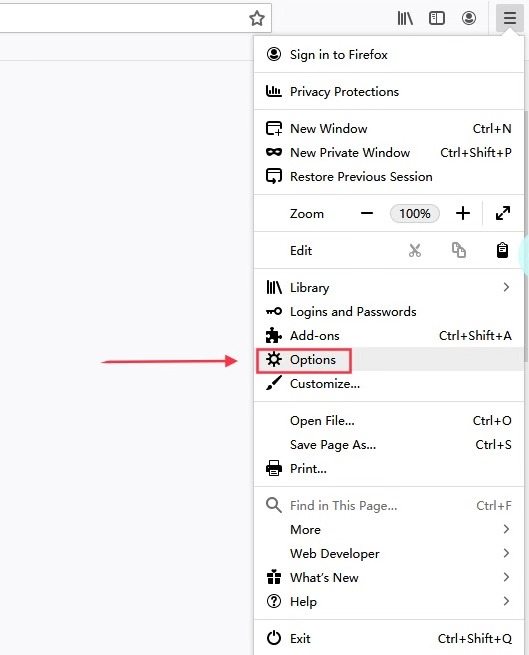Viewport: 529px width, 655px height.
Task: Click the bookmark star in address bar
Action: click(x=257, y=18)
